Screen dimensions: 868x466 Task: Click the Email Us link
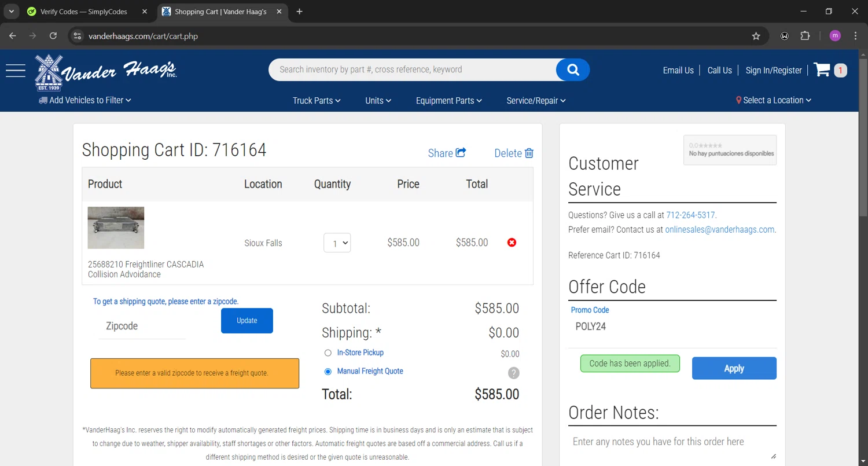[x=678, y=70]
